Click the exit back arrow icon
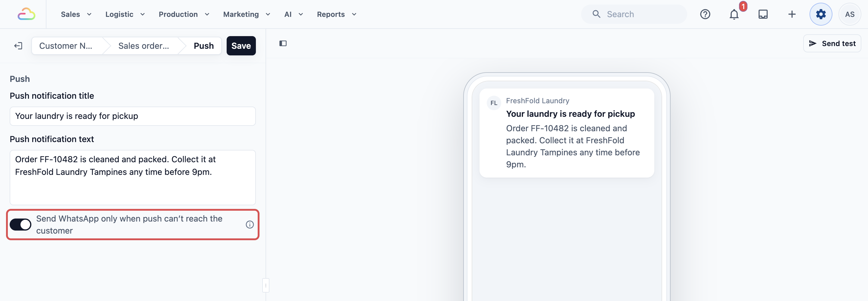Viewport: 868px width, 301px height. (18, 46)
